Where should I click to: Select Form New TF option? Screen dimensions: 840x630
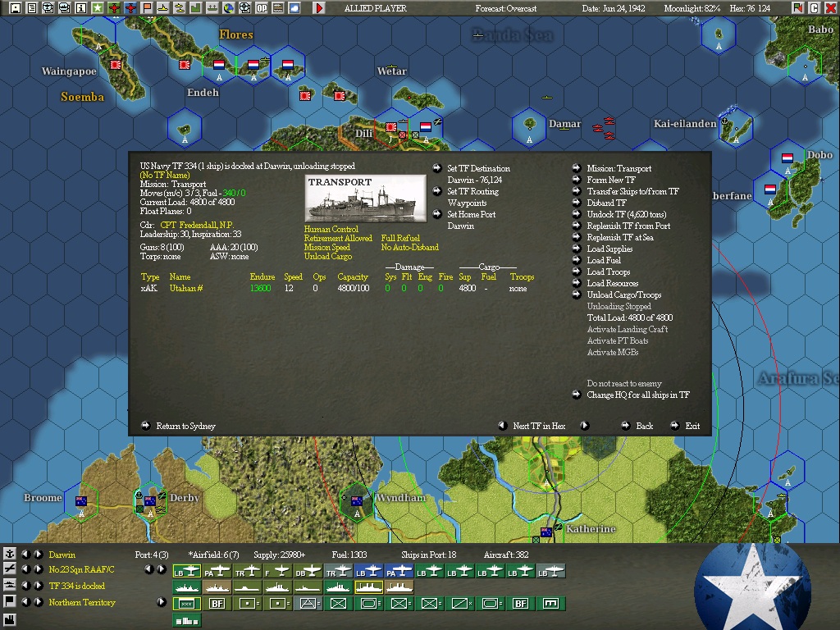point(610,180)
